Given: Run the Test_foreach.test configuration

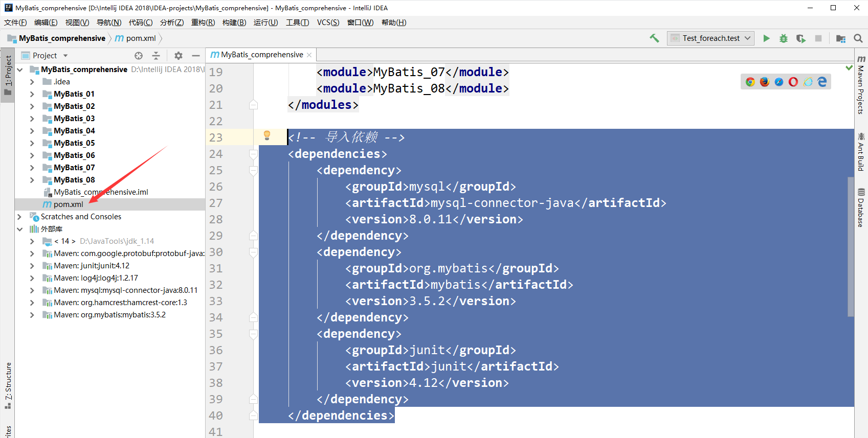Looking at the screenshot, I should (x=766, y=38).
